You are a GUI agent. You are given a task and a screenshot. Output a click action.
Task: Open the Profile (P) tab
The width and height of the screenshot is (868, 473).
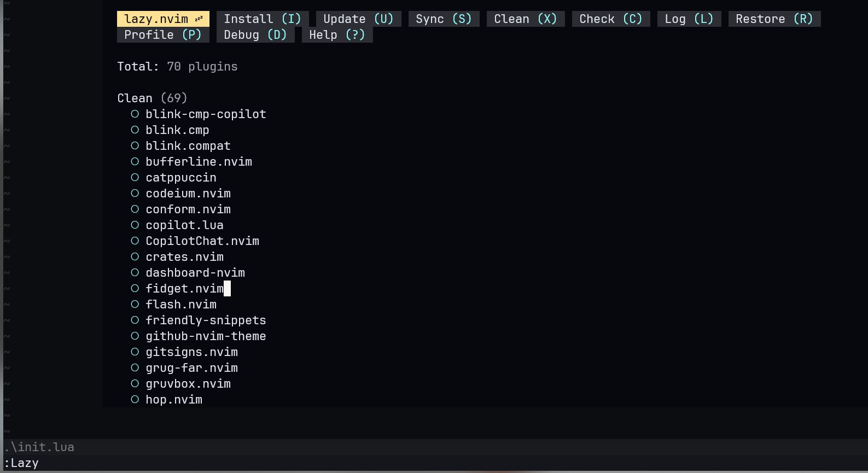pyautogui.click(x=163, y=35)
